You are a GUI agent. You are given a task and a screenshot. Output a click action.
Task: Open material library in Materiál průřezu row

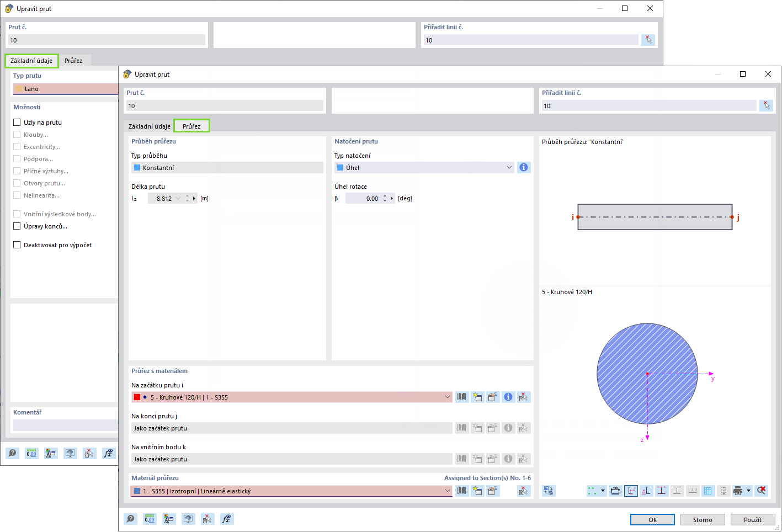[x=462, y=491]
